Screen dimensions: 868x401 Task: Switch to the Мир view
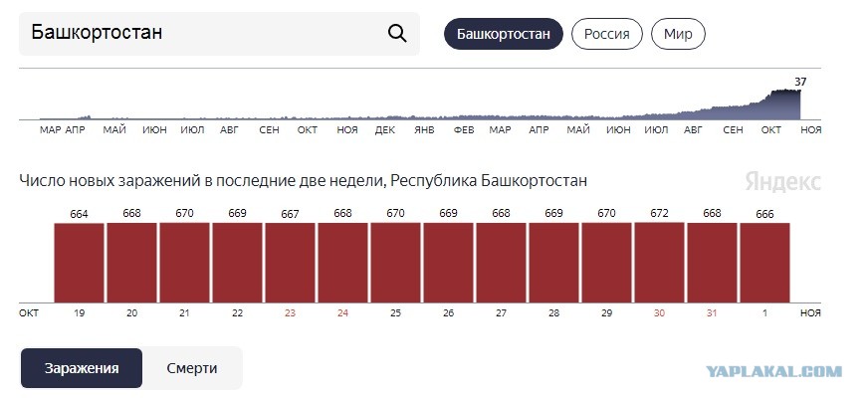(x=678, y=34)
